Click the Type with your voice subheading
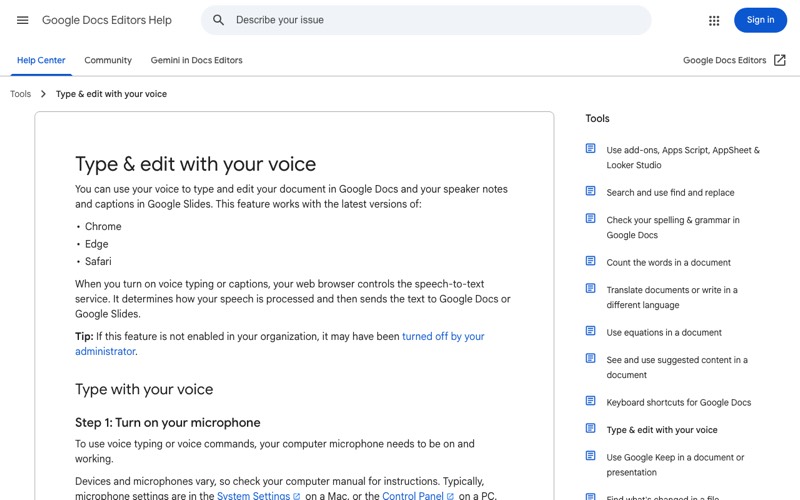Image resolution: width=800 pixels, height=500 pixels. pos(144,389)
